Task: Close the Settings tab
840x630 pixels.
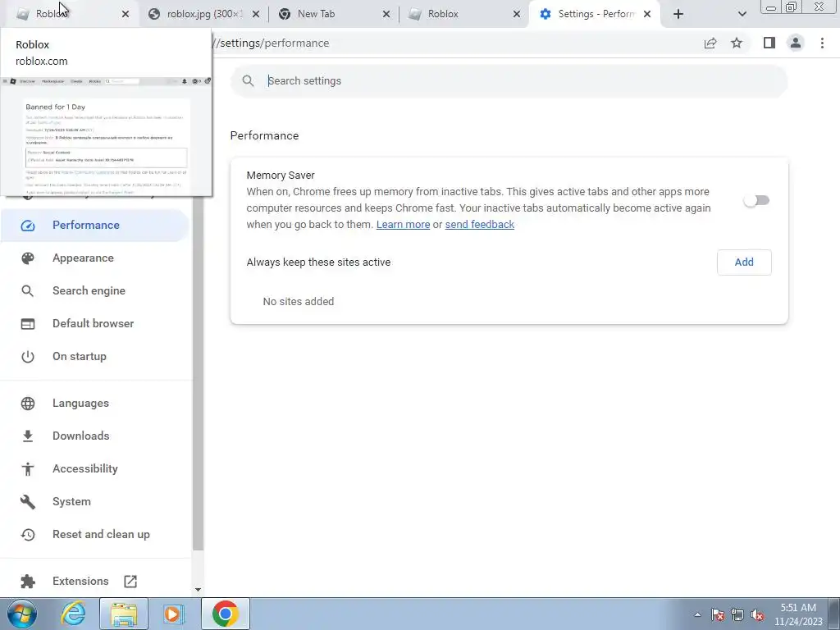Action: pyautogui.click(x=647, y=15)
